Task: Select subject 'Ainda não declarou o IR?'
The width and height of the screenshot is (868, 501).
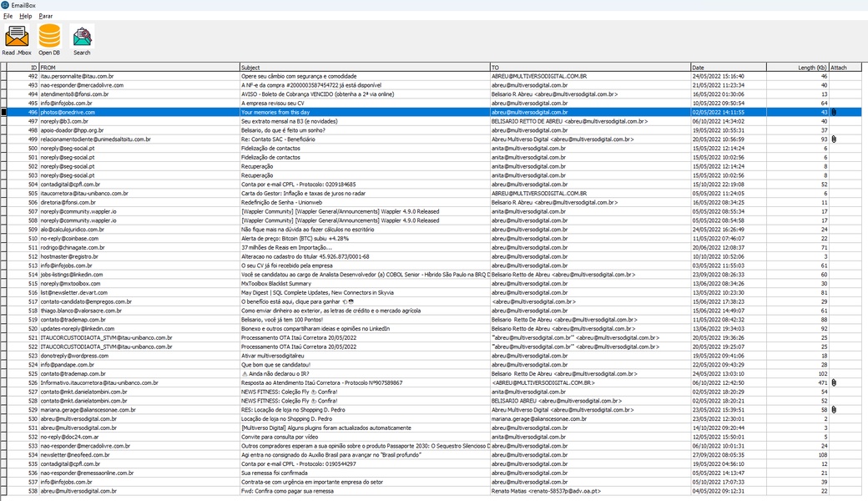Action: pyautogui.click(x=275, y=374)
